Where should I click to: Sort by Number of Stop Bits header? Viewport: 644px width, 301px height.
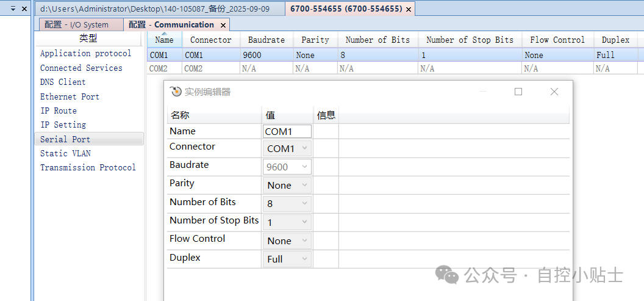(470, 40)
